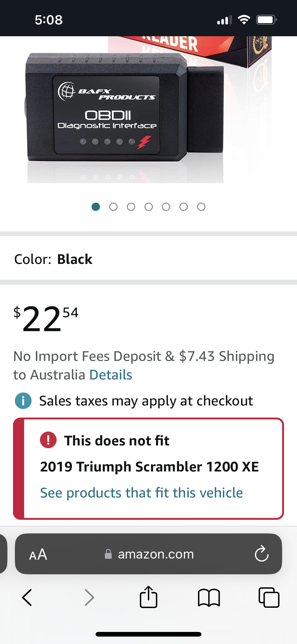Reload the amazon.com page
Screen dimensions: 297x644
click(261, 554)
